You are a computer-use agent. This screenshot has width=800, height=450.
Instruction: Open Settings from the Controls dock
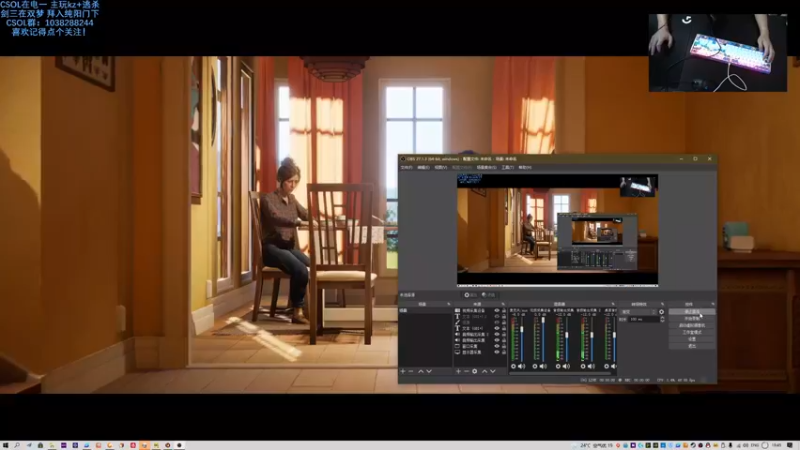pyautogui.click(x=692, y=339)
